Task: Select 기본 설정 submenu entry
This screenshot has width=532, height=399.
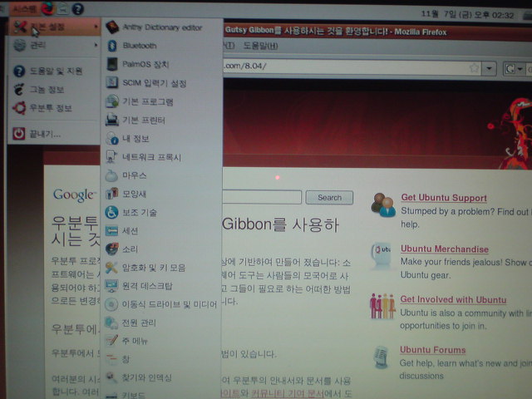Action: point(54,27)
